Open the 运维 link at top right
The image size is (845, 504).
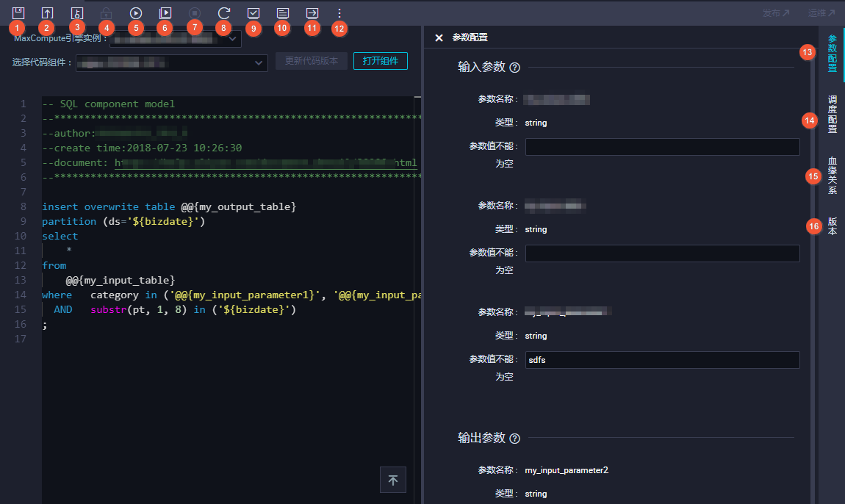821,13
